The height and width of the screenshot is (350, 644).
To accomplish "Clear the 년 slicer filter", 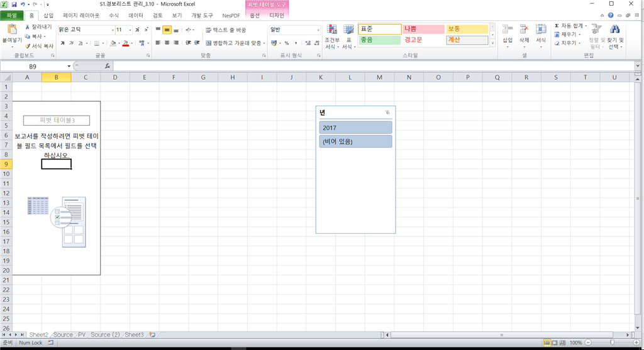I will point(387,112).
